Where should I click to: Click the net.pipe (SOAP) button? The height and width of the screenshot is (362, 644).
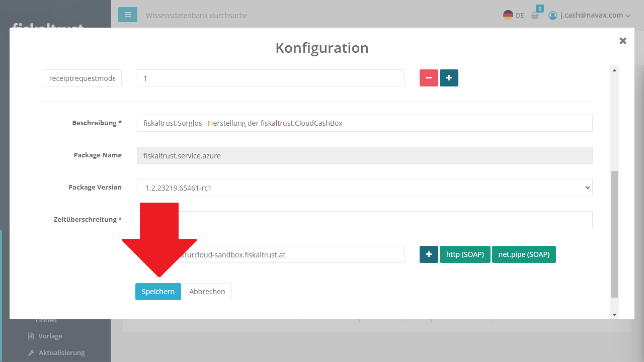(524, 254)
